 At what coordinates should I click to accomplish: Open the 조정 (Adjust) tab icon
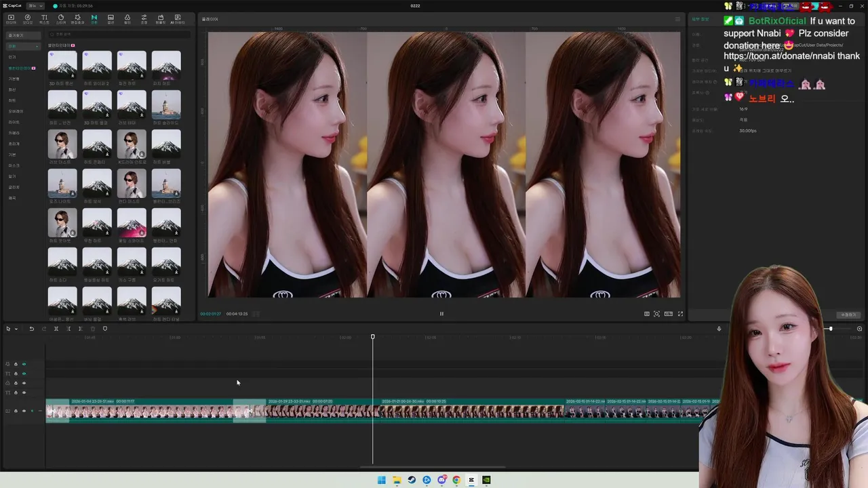tap(144, 19)
